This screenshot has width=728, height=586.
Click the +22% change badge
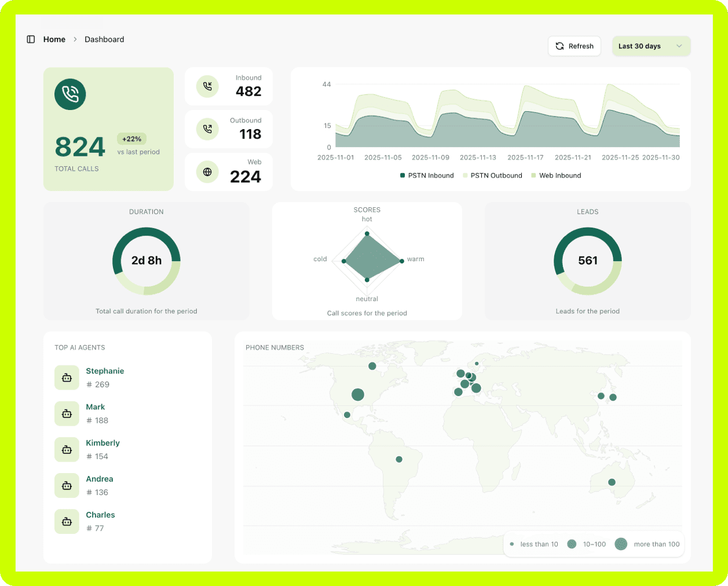click(x=132, y=139)
